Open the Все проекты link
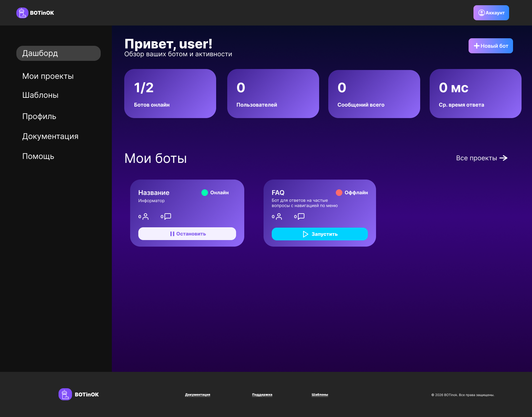Viewport: 532px width, 417px height. tap(482, 158)
